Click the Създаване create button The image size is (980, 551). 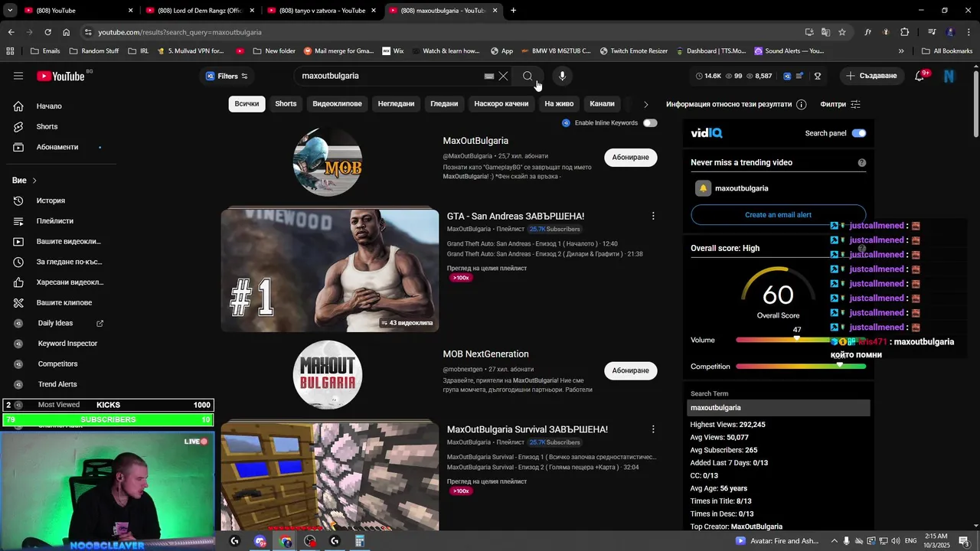point(871,76)
